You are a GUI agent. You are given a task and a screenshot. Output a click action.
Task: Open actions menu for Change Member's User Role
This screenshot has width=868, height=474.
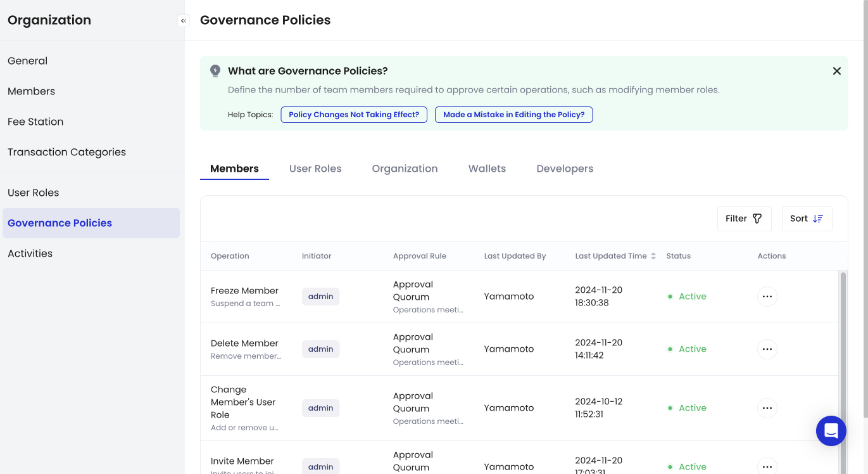click(767, 408)
